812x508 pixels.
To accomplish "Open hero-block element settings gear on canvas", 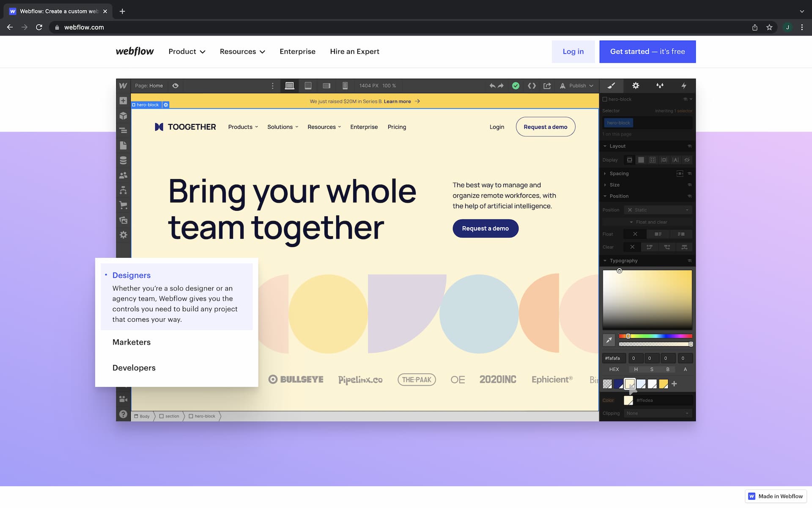I will (166, 105).
